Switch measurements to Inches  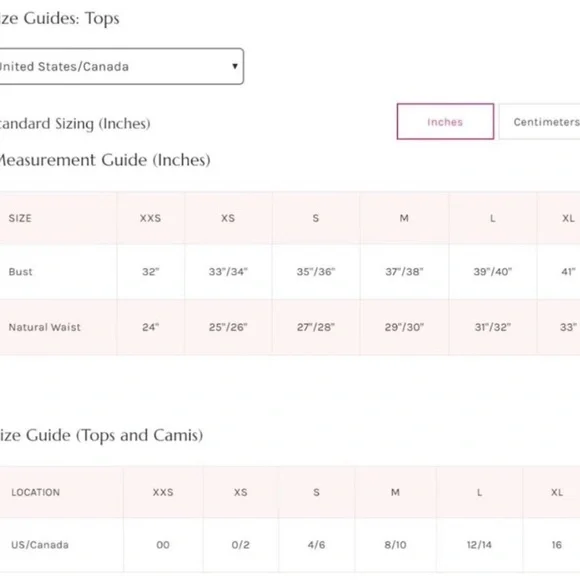(x=445, y=121)
